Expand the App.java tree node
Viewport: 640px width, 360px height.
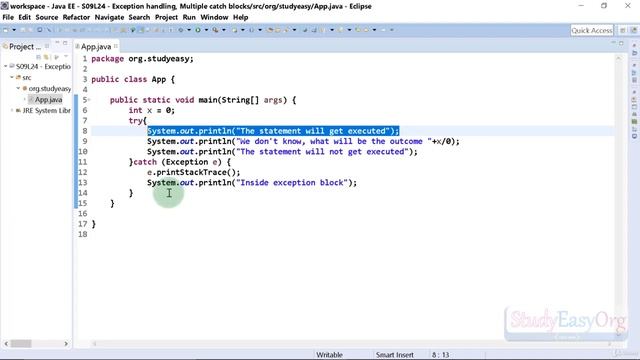(24, 99)
